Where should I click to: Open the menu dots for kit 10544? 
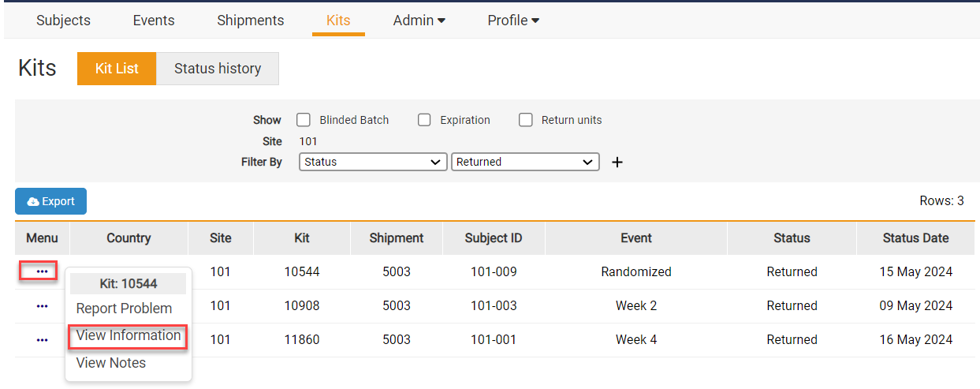42,271
